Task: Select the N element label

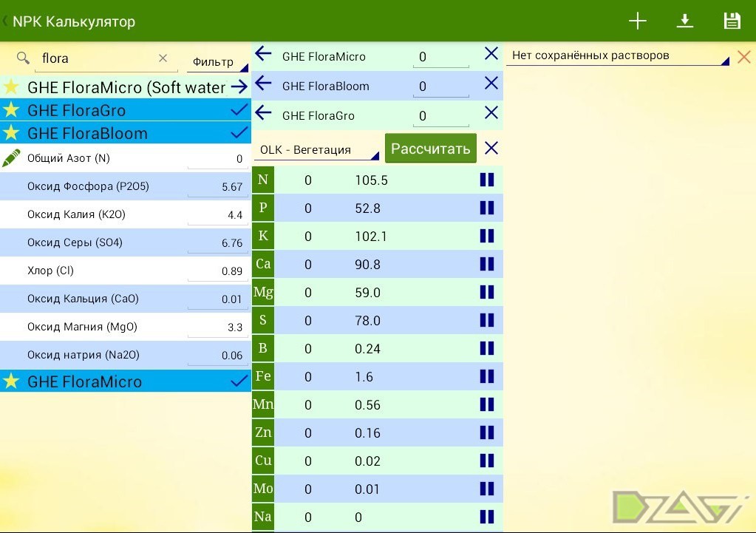Action: tap(263, 180)
